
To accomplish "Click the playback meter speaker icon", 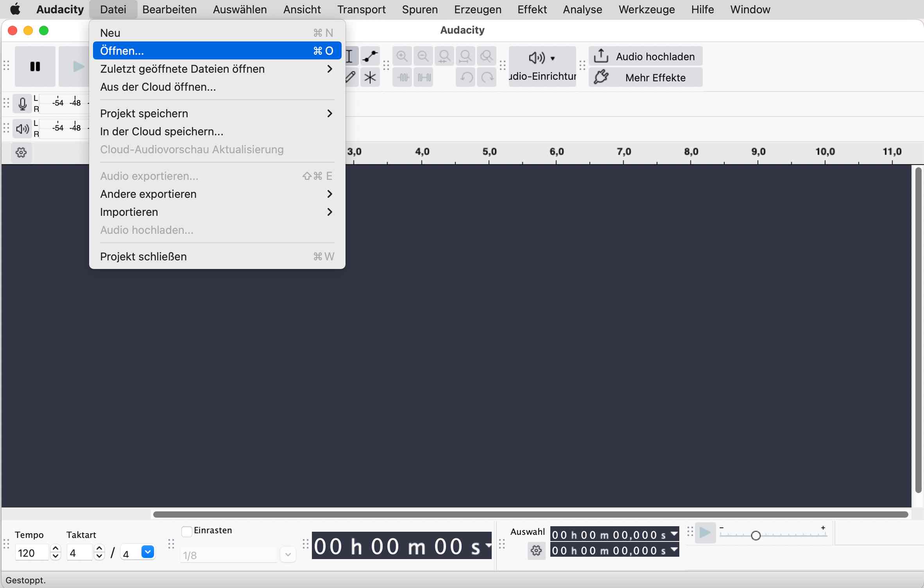I will pos(22,129).
